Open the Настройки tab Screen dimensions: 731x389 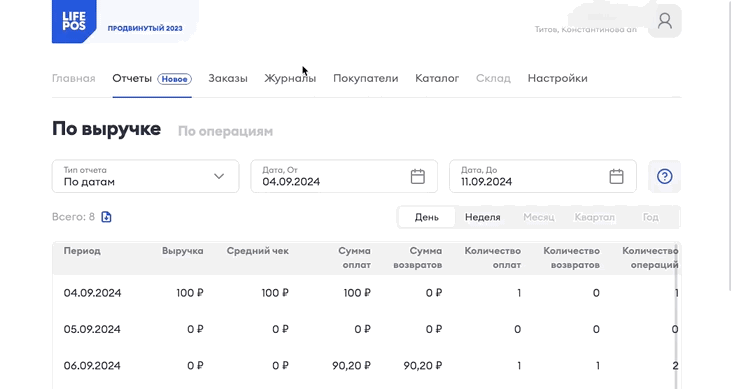click(x=558, y=78)
